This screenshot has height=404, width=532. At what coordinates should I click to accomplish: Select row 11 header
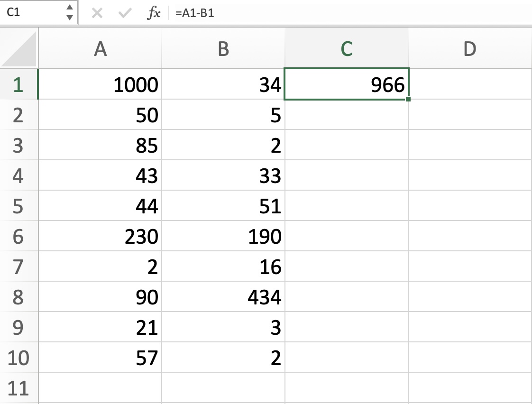tap(18, 388)
